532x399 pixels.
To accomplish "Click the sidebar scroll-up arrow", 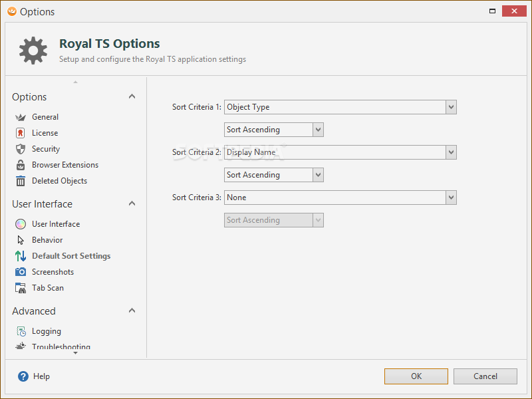I will (75, 82).
